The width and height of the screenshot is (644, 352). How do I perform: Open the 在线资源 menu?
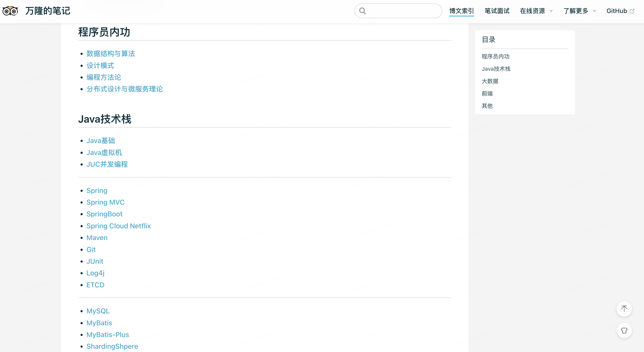pyautogui.click(x=532, y=11)
